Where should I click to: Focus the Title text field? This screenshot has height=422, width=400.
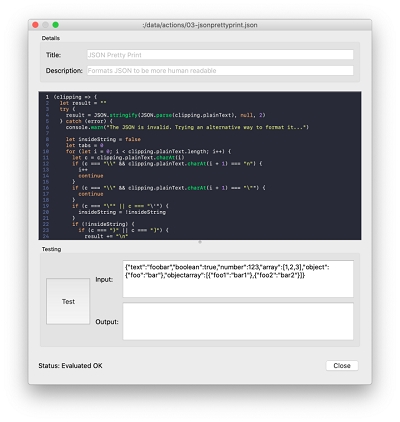[x=220, y=55]
